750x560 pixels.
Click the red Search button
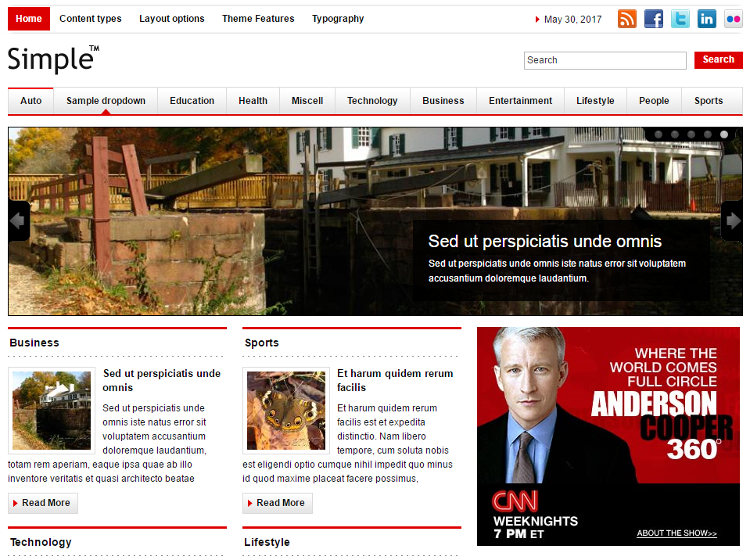pos(718,60)
